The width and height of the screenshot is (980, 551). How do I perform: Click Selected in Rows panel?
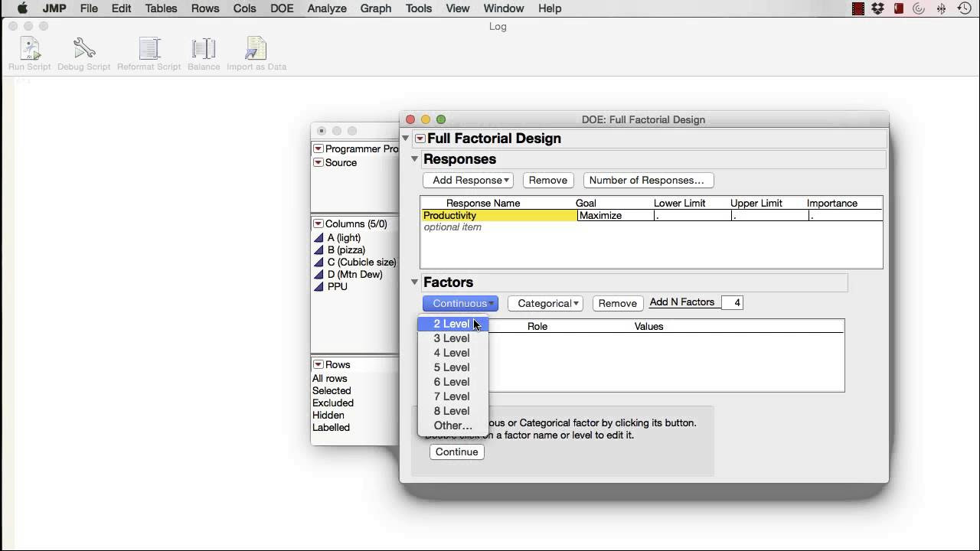(x=332, y=391)
